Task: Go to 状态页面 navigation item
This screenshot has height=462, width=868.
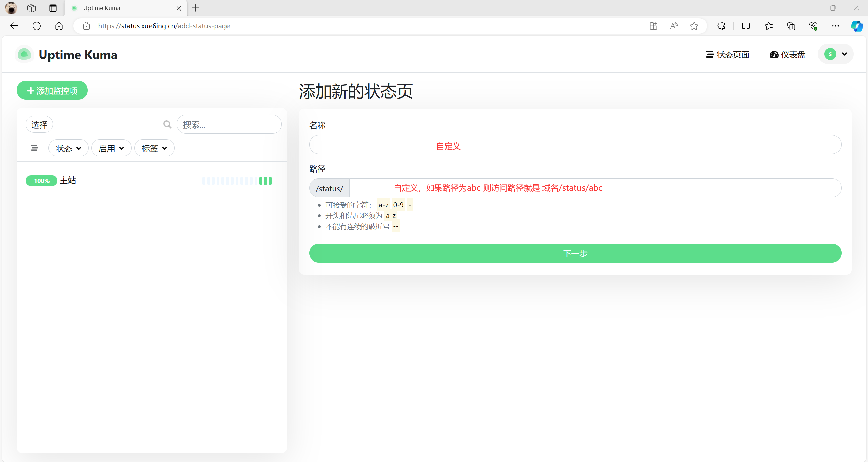Action: [x=728, y=54]
